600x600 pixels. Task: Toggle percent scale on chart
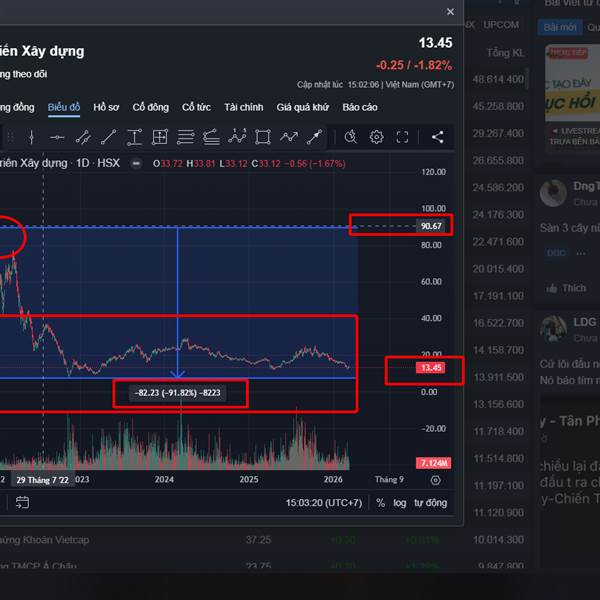[x=380, y=502]
